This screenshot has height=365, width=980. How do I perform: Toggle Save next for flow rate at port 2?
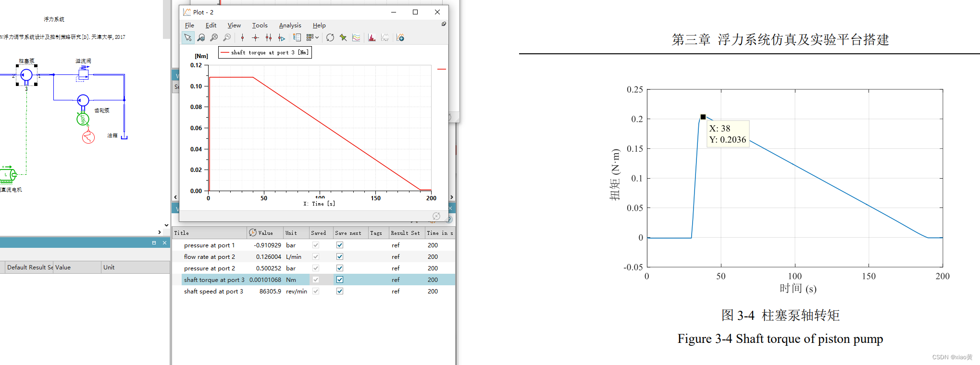[340, 256]
